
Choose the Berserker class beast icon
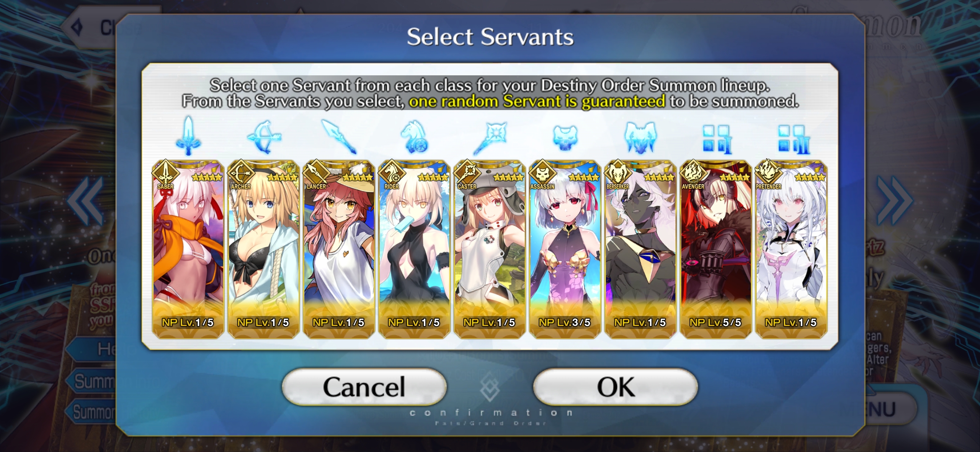(x=640, y=137)
